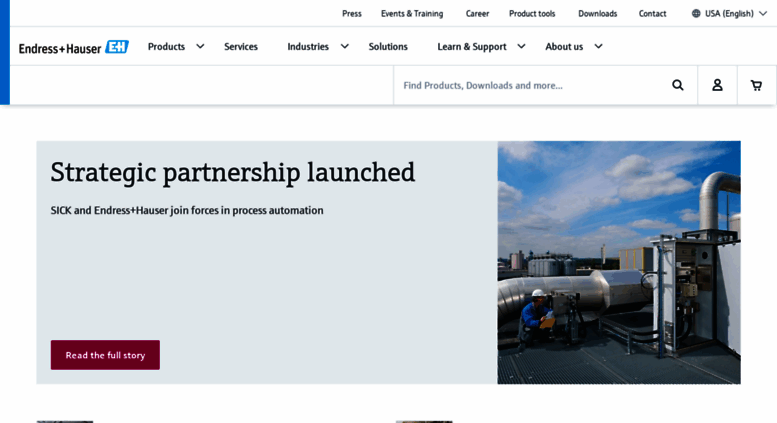This screenshot has height=423, width=777.
Task: Expand the About us chevron
Action: (598, 47)
